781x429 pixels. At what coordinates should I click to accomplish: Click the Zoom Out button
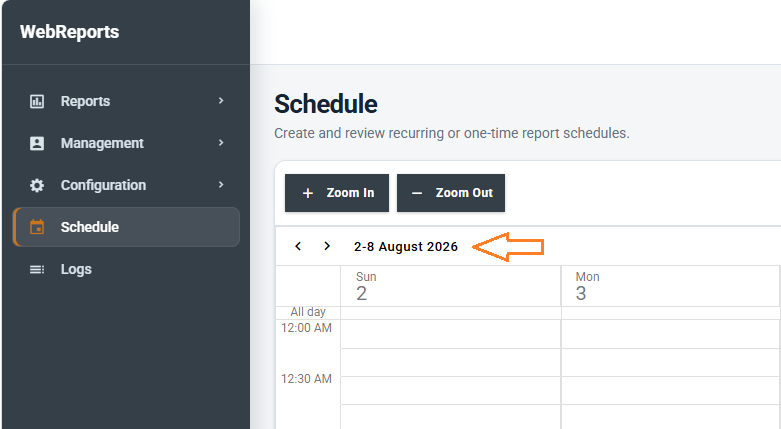451,193
